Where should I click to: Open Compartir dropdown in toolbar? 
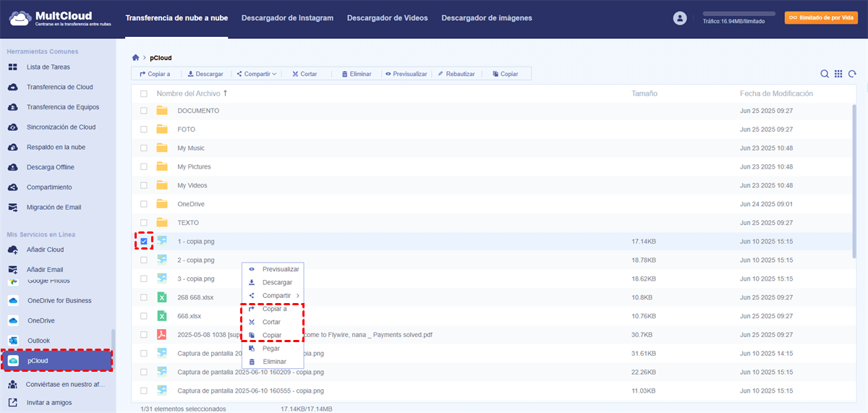click(257, 74)
